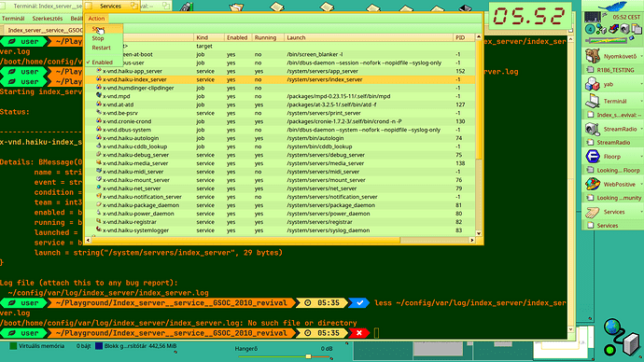Image resolution: width=644 pixels, height=362 pixels.
Task: Sort services by the Kind column
Action: (209, 37)
